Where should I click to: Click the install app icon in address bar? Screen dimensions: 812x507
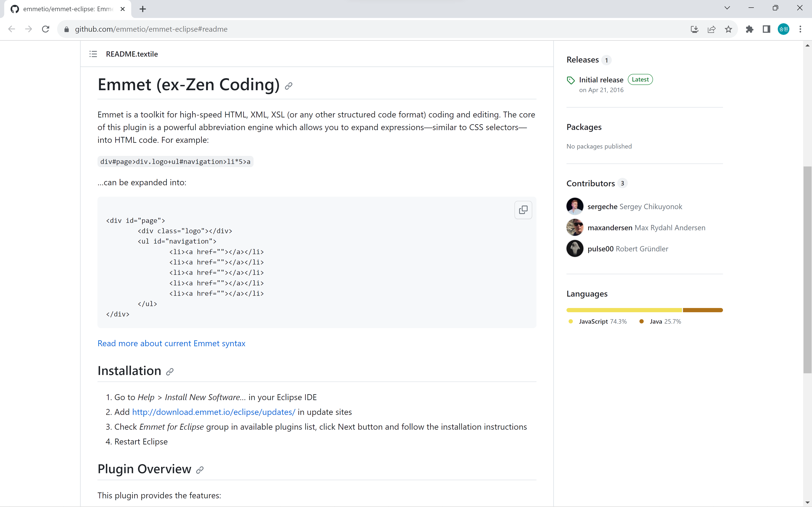pyautogui.click(x=694, y=29)
